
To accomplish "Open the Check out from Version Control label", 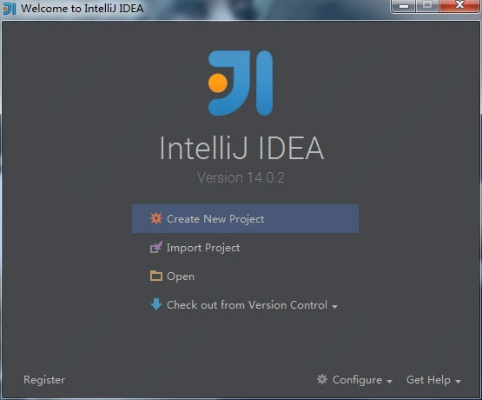I will pos(247,305).
